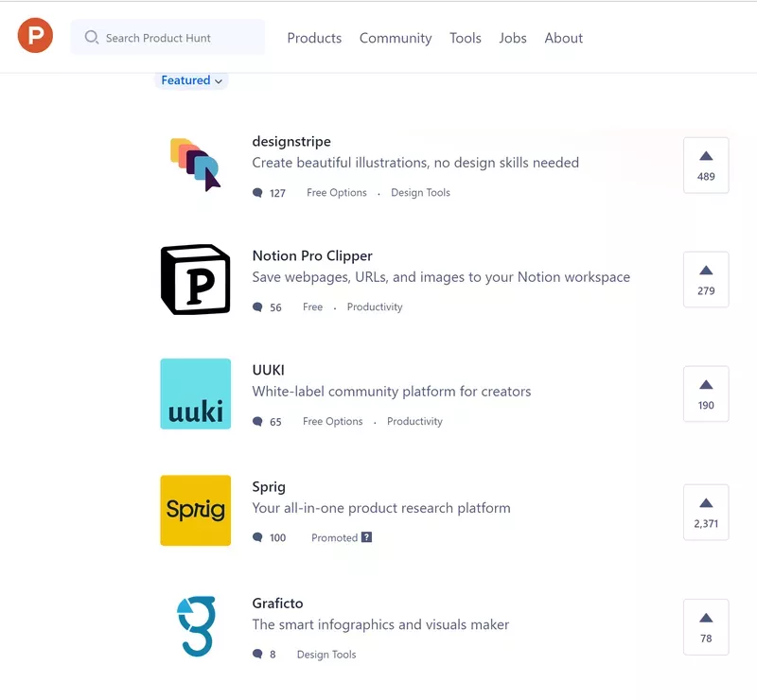Image resolution: width=757 pixels, height=700 pixels.
Task: Click the Productivity tag under UUKI
Action: coord(414,421)
